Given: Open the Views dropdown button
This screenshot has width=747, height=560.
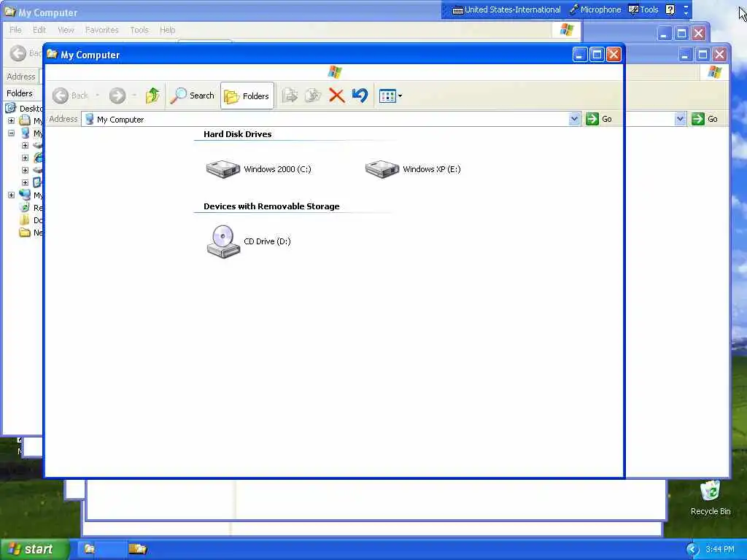Looking at the screenshot, I should (x=391, y=96).
